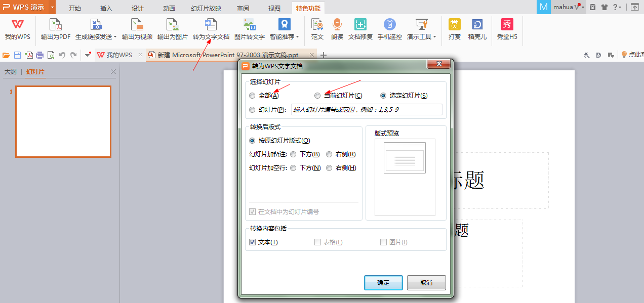This screenshot has height=303, width=644.
Task: Click 输出为视频 icon
Action: 137,24
